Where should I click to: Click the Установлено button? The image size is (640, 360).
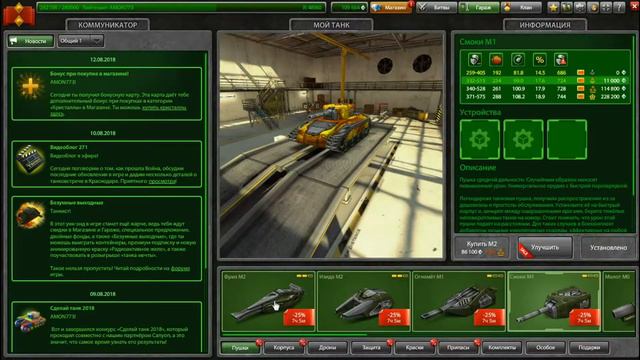[608, 247]
